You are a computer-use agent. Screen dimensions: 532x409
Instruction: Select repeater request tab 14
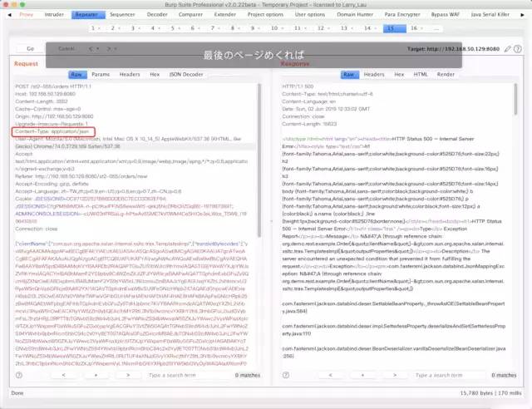click(x=367, y=28)
